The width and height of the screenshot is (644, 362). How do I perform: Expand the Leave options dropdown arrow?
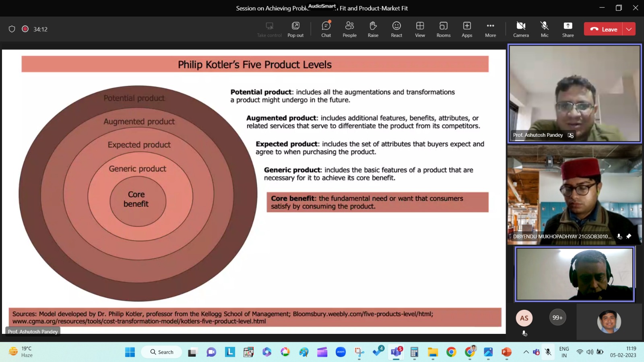629,29
